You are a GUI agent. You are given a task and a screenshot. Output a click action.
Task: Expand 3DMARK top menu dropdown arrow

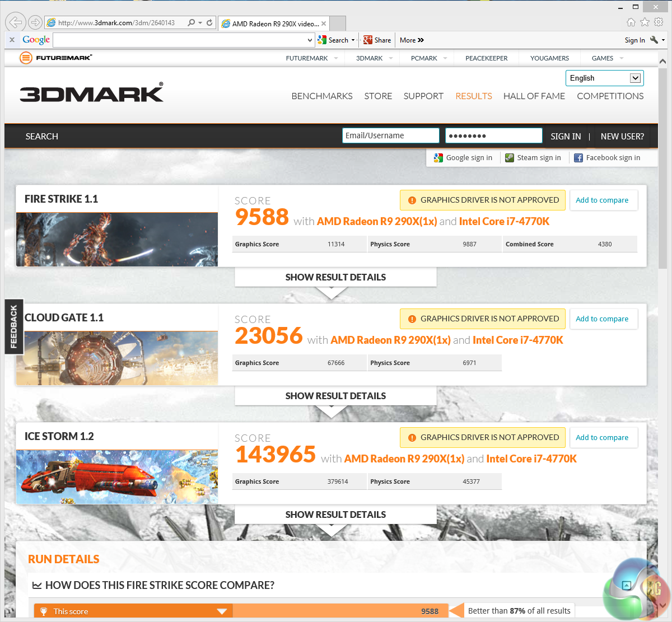[391, 58]
